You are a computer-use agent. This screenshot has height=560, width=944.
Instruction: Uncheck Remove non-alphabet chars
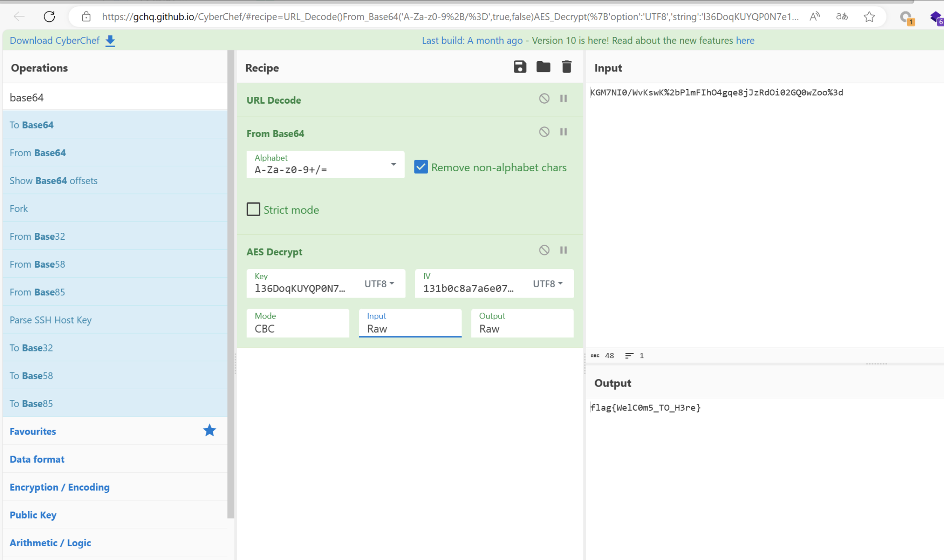pyautogui.click(x=421, y=167)
